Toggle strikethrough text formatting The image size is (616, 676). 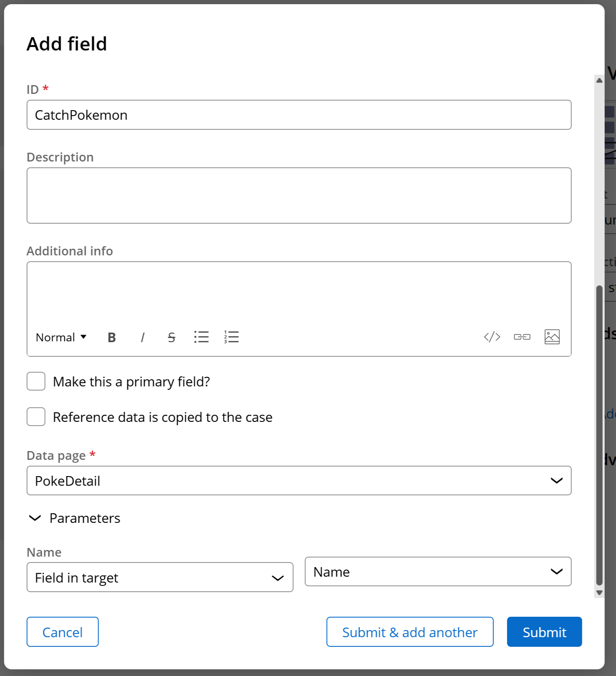point(171,337)
